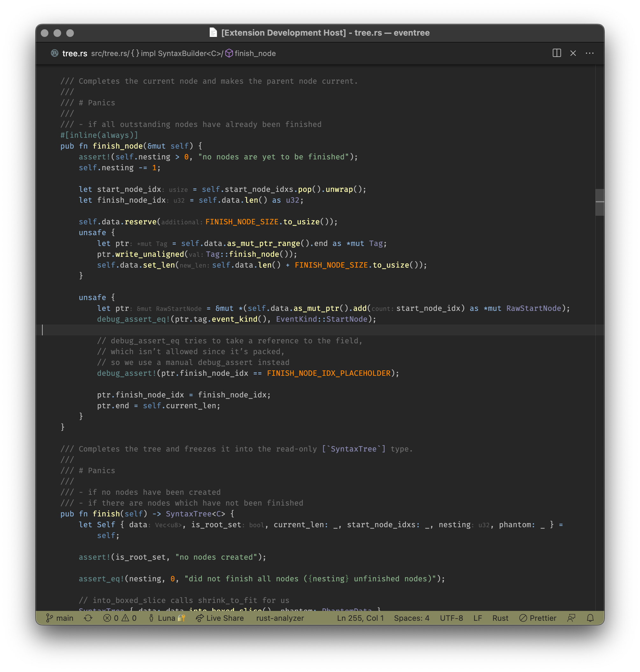
Task: Open the errors and warnings indicator
Action: pyautogui.click(x=120, y=618)
